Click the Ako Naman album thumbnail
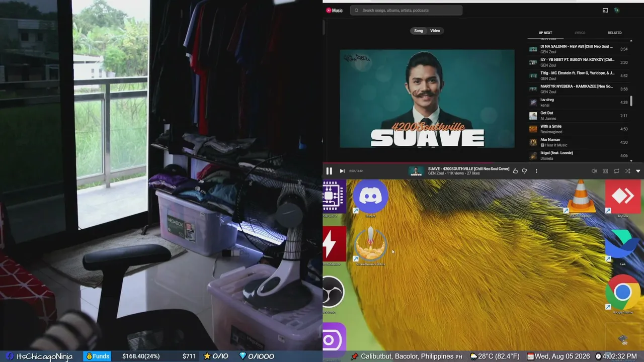The height and width of the screenshot is (362, 644). (533, 142)
